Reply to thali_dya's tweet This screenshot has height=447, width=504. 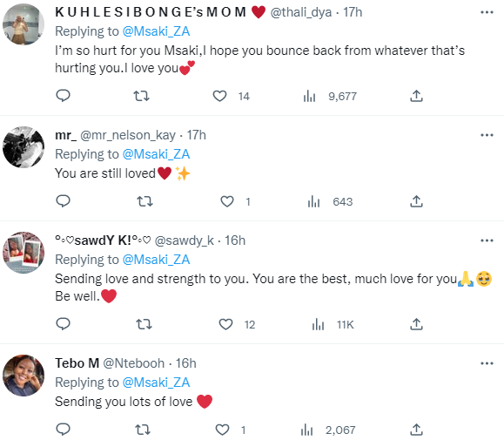tap(63, 96)
